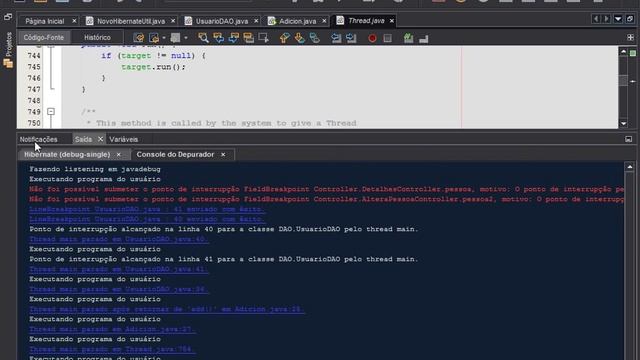
Task: Open Thread main parado em Thread.java:754 link
Action: pos(112,349)
